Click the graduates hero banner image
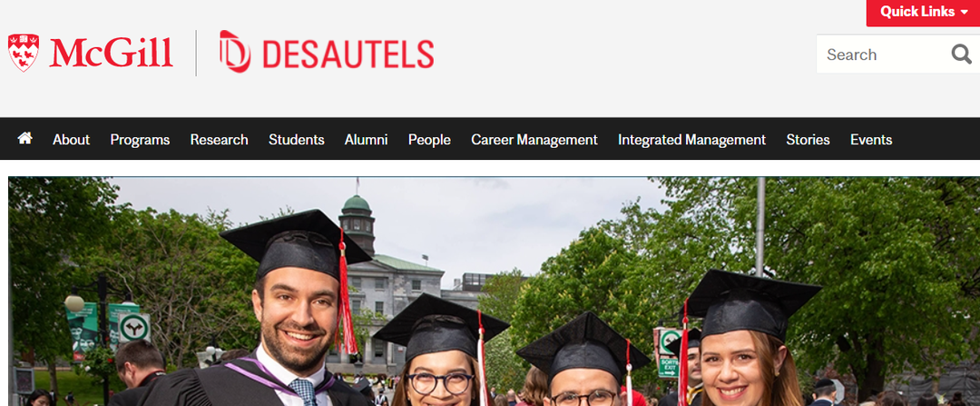 click(494, 292)
